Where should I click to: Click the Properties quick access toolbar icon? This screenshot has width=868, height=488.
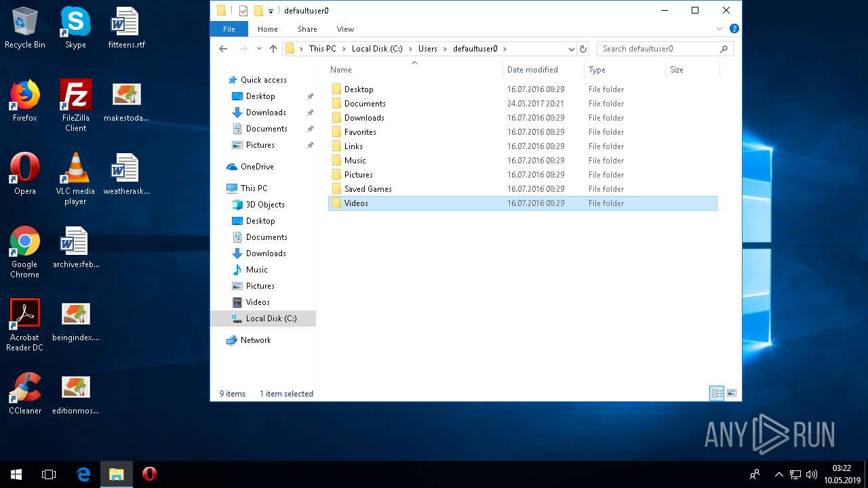click(243, 10)
